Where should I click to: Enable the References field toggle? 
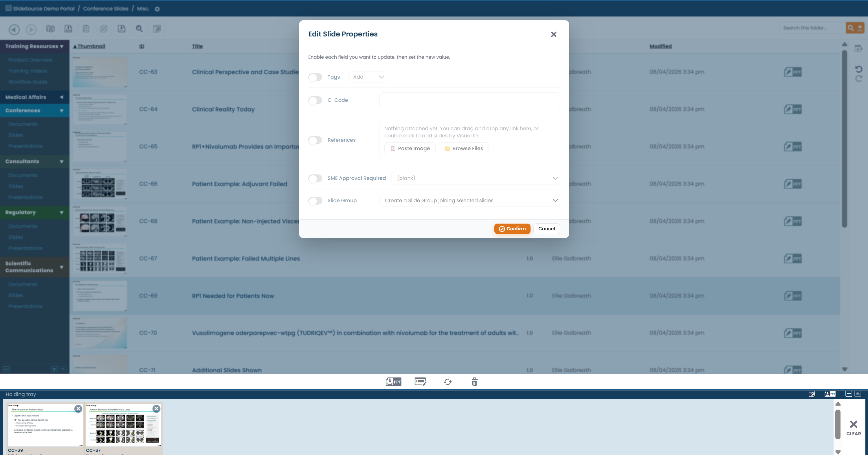click(x=315, y=141)
